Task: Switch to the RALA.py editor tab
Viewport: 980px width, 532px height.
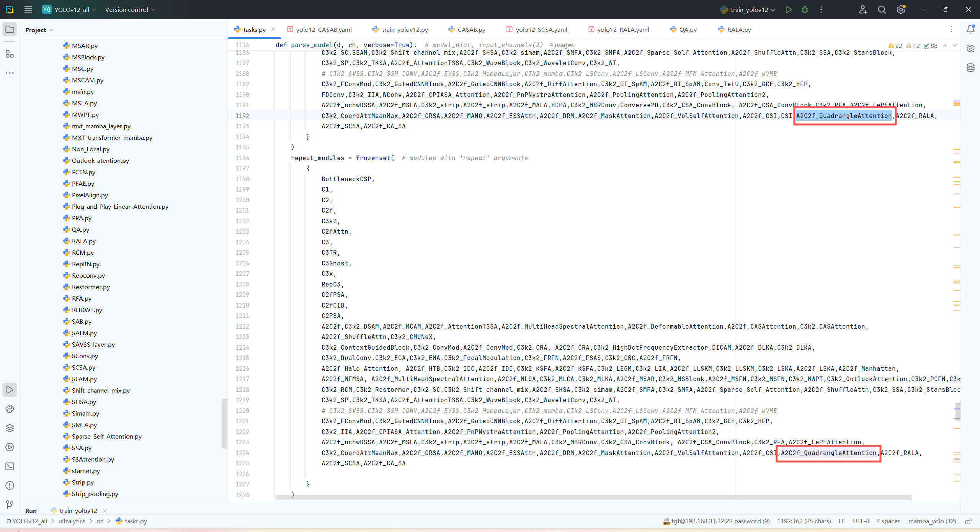Action: (738, 29)
